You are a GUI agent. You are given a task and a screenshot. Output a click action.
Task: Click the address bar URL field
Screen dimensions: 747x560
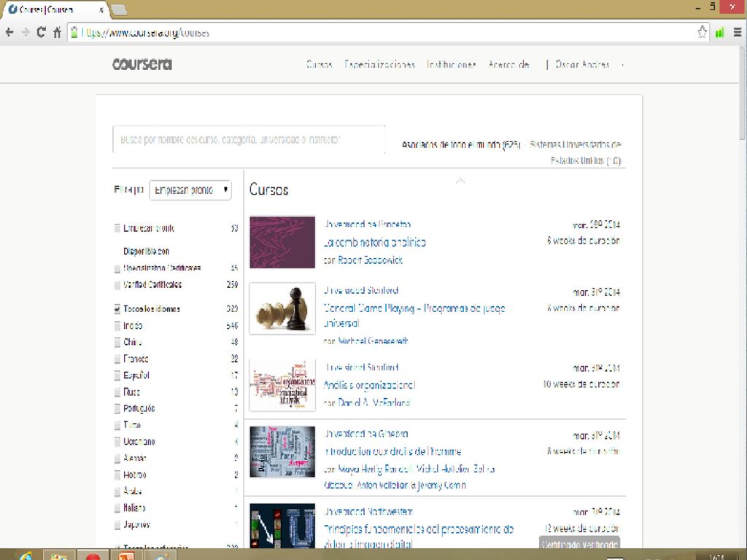[381, 32]
